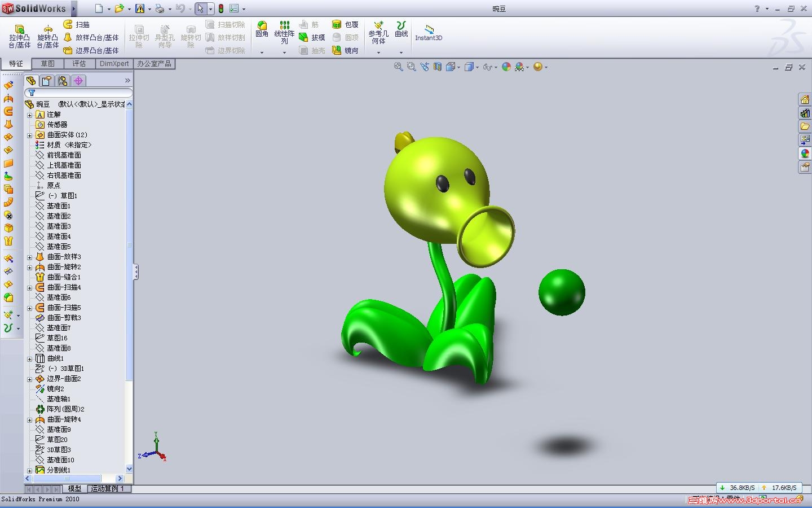The width and height of the screenshot is (812, 508).
Task: Open the Design Library task pane icon
Action: coord(805,113)
